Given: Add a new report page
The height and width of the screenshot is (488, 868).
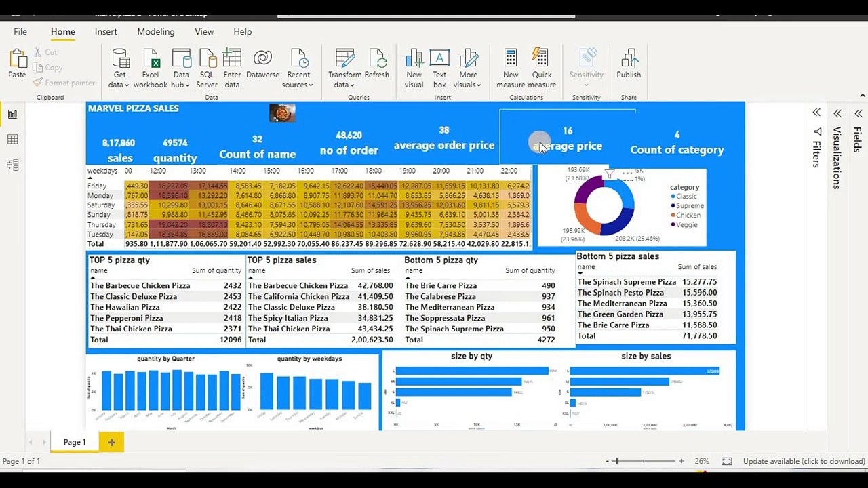Looking at the screenshot, I should (x=111, y=442).
